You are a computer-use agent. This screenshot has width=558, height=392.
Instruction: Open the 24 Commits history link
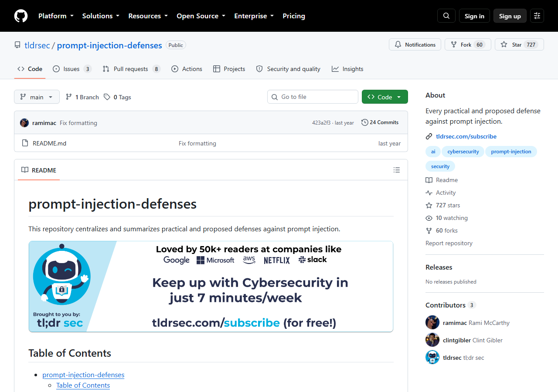380,122
